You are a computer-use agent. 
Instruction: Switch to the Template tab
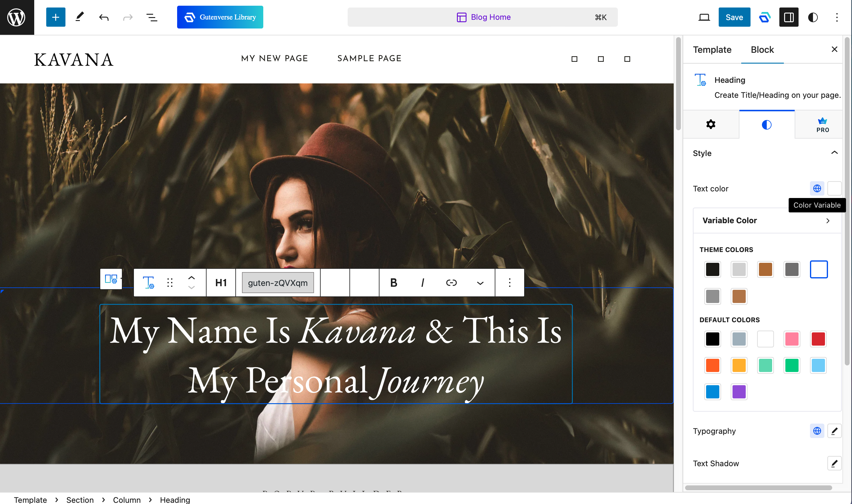(x=712, y=49)
